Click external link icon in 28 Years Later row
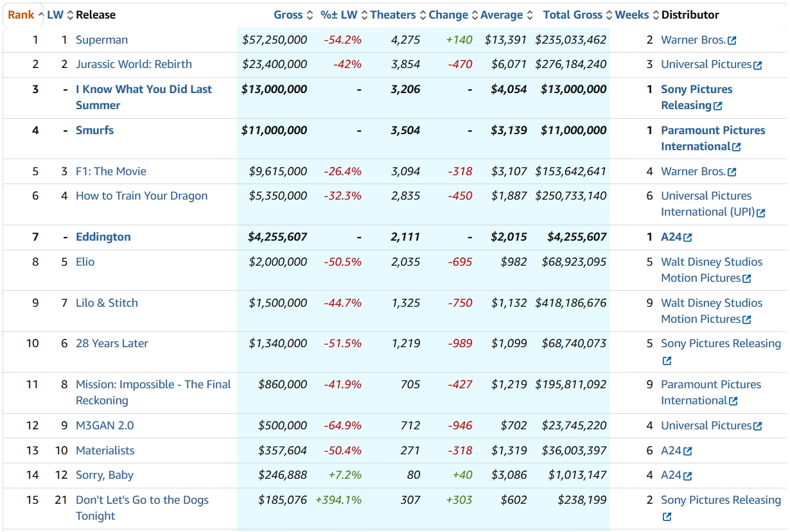The width and height of the screenshot is (790, 532). [x=667, y=361]
